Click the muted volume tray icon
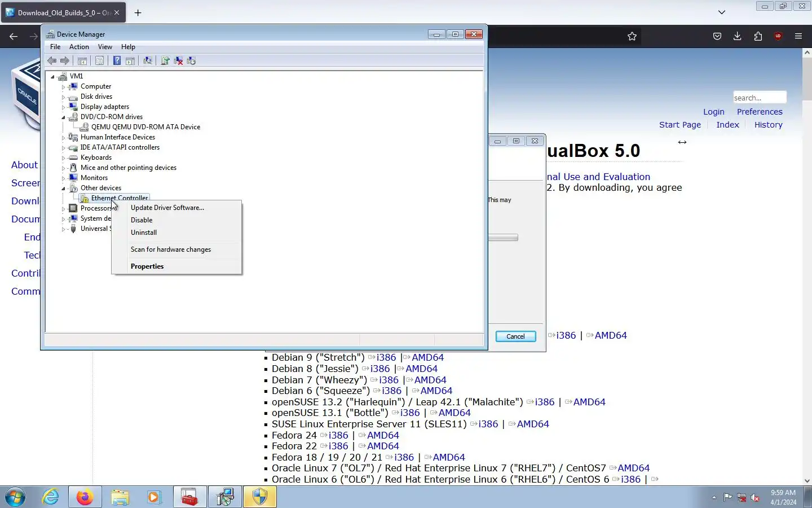The height and width of the screenshot is (508, 812). 755,497
